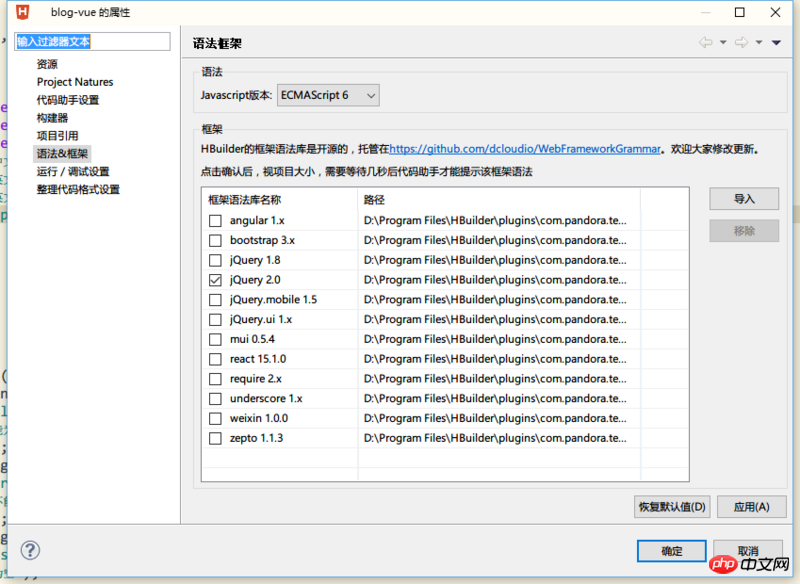Open the WebFrameworkGrammar GitHub link
Viewport: 800px width, 584px height.
[525, 149]
